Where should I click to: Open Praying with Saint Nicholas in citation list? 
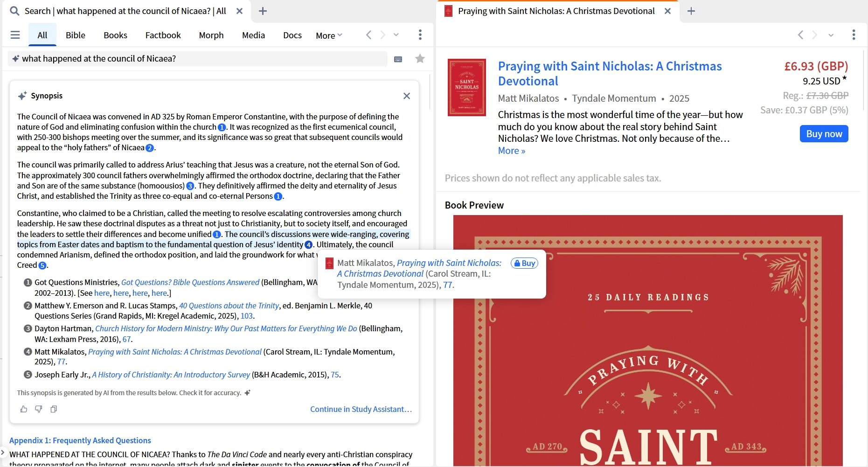point(175,352)
